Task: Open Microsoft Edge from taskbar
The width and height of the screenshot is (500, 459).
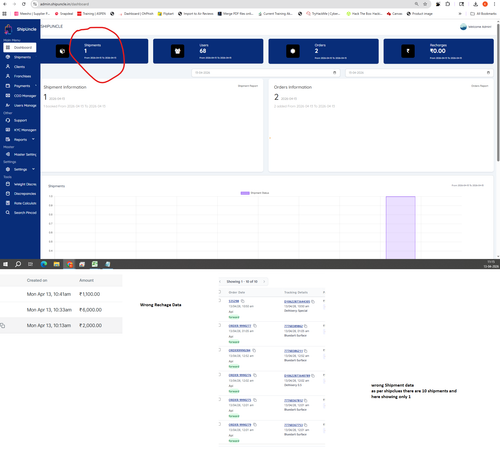Action: [44, 264]
